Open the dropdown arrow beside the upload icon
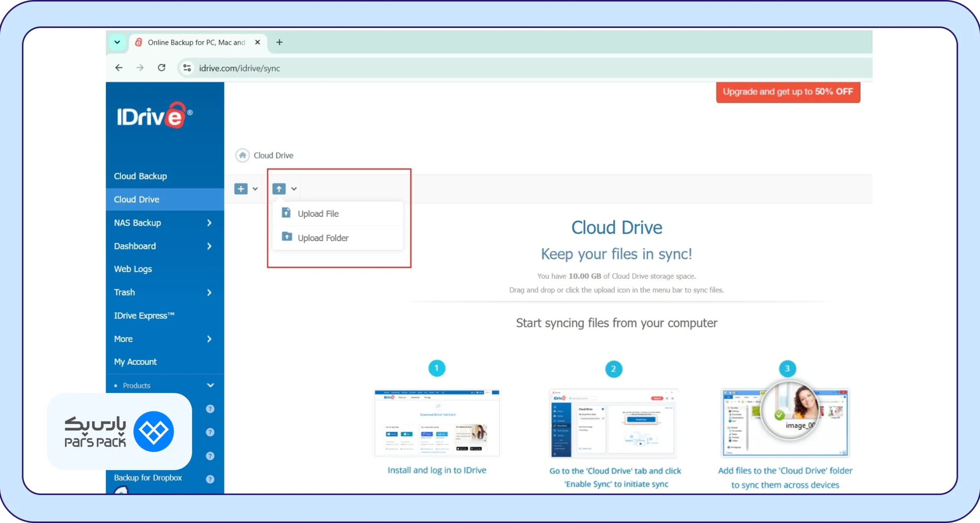The height and width of the screenshot is (523, 980). click(294, 189)
